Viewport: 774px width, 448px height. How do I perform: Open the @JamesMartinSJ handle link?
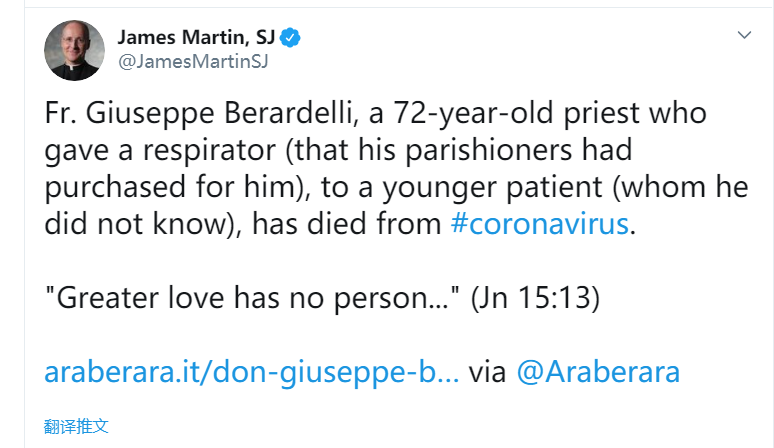193,62
